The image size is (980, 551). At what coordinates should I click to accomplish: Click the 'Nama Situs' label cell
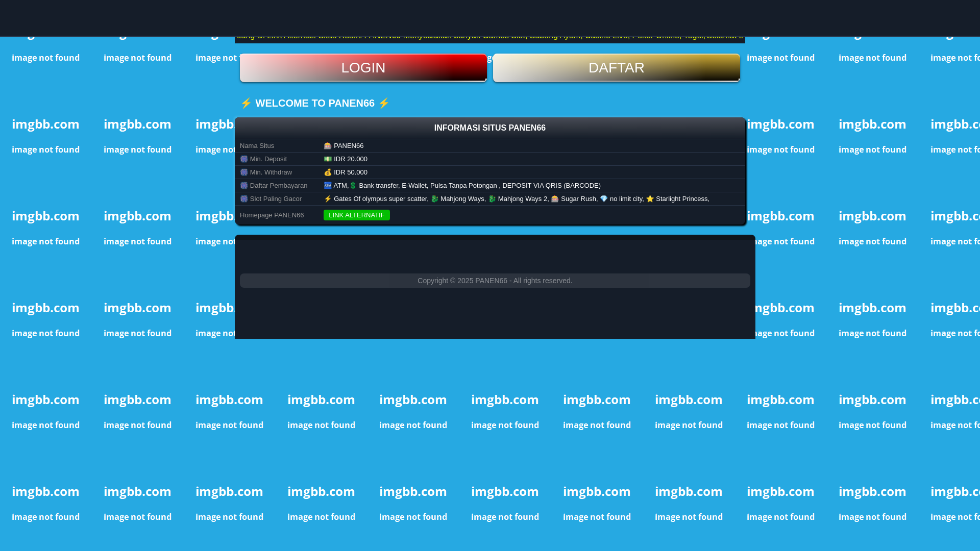click(x=257, y=146)
